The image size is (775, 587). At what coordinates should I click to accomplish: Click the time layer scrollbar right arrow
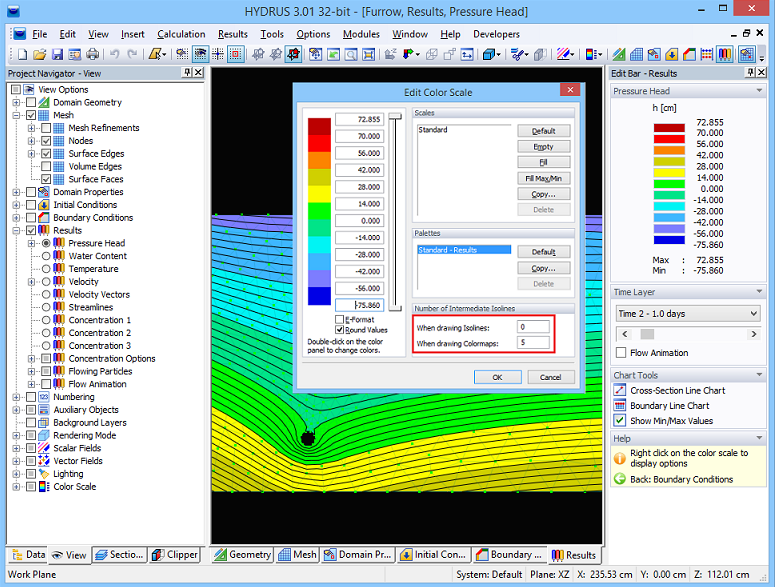tap(754, 334)
